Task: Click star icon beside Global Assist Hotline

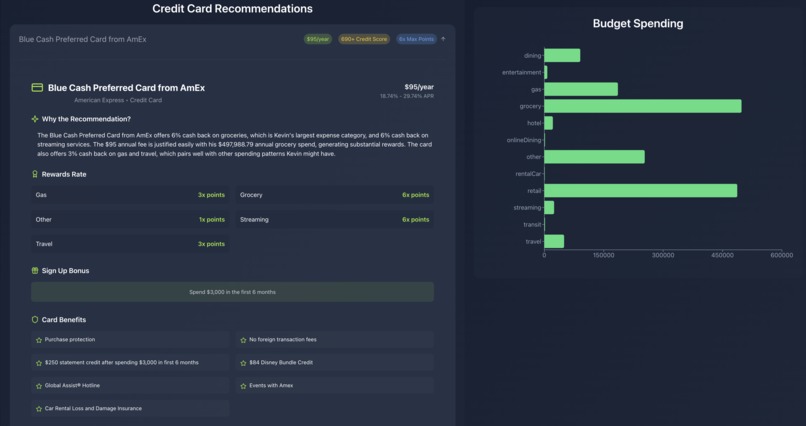Action: click(39, 386)
